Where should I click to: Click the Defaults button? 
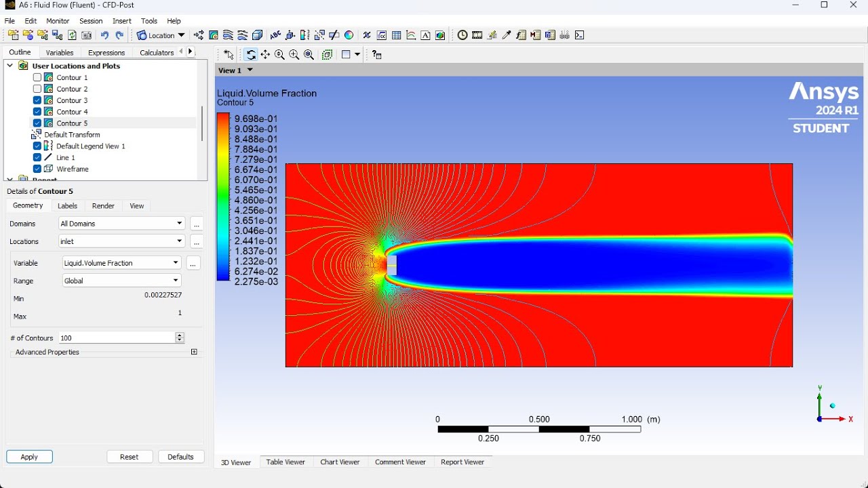[181, 457]
